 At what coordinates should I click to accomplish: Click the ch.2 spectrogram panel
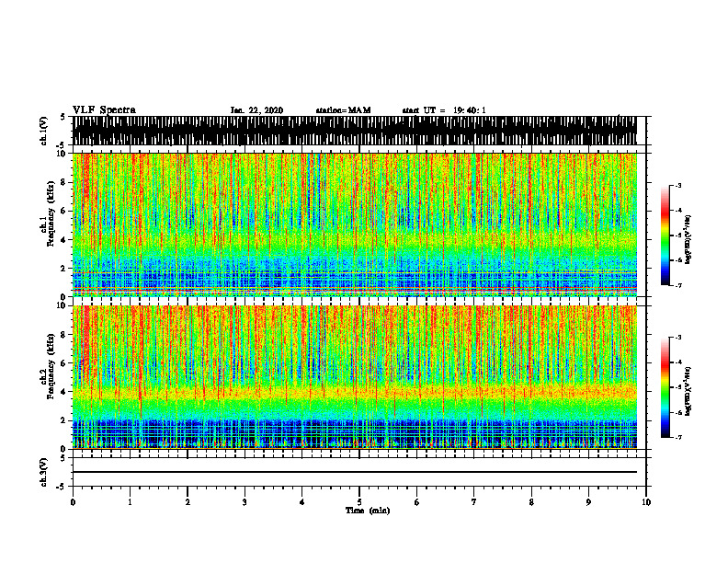pyautogui.click(x=355, y=377)
